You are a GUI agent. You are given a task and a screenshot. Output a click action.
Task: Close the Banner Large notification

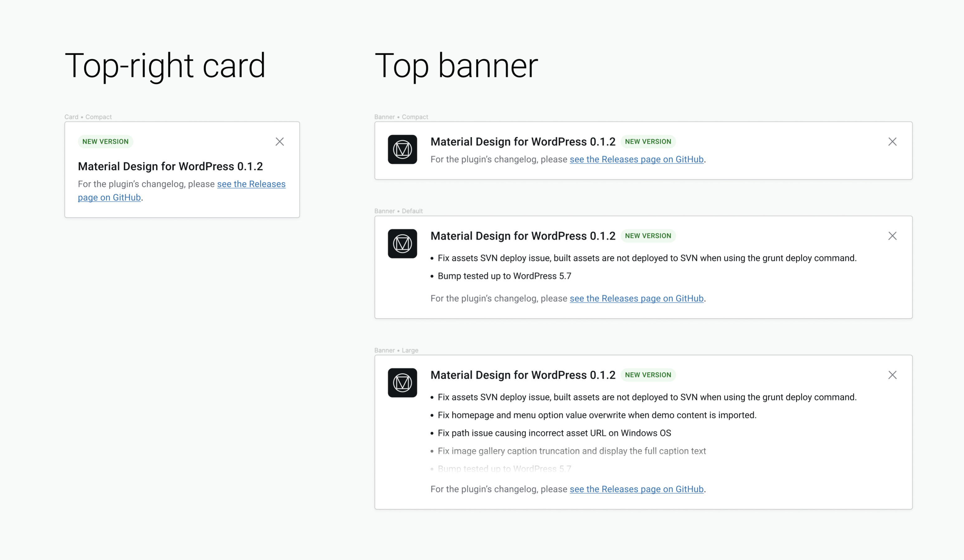point(892,375)
